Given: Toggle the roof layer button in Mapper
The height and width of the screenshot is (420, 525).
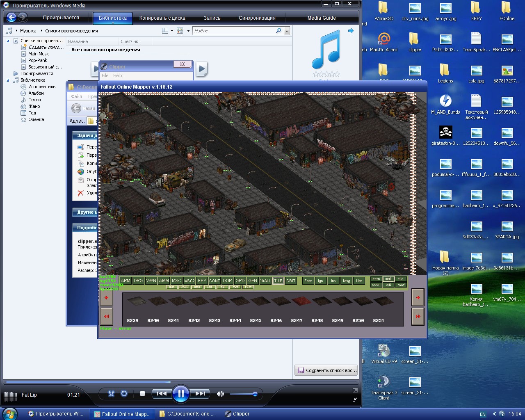Looking at the screenshot, I should [401, 285].
